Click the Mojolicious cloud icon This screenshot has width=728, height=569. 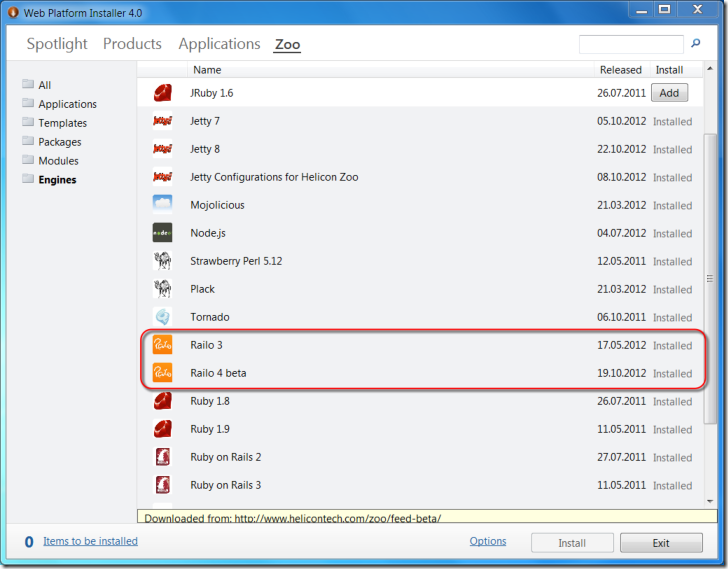(x=162, y=205)
